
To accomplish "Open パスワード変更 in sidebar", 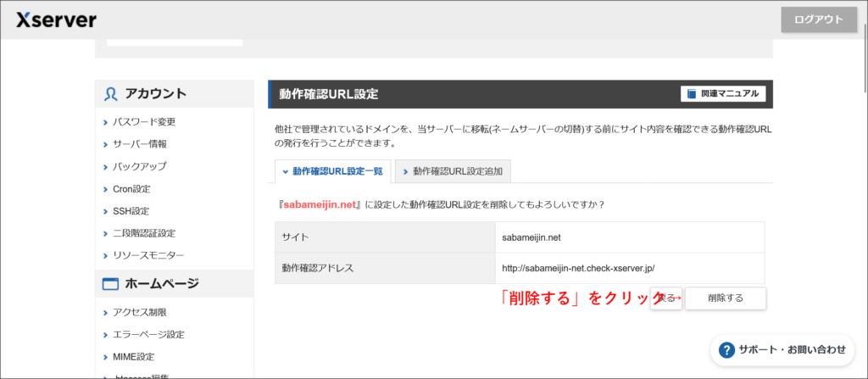I will point(143,122).
